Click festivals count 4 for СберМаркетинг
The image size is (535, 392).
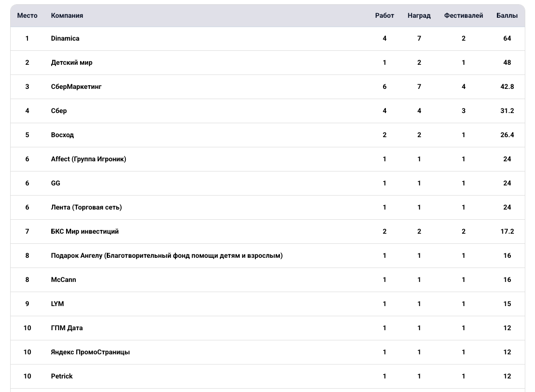[463, 87]
